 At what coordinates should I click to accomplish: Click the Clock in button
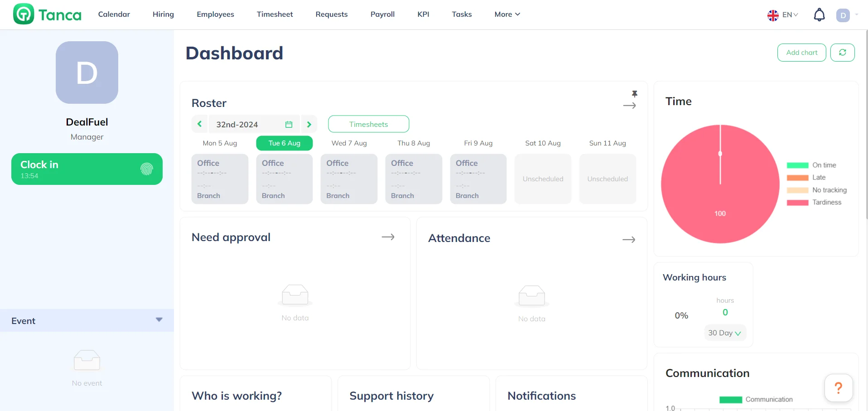click(x=87, y=169)
